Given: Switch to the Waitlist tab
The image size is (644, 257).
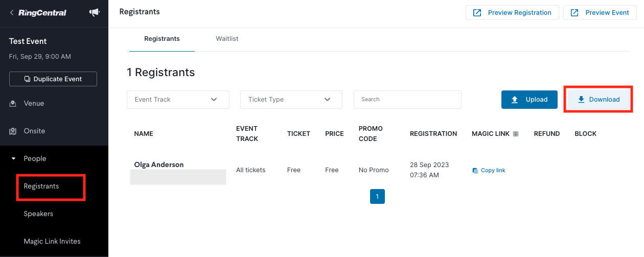Looking at the screenshot, I should click(227, 39).
